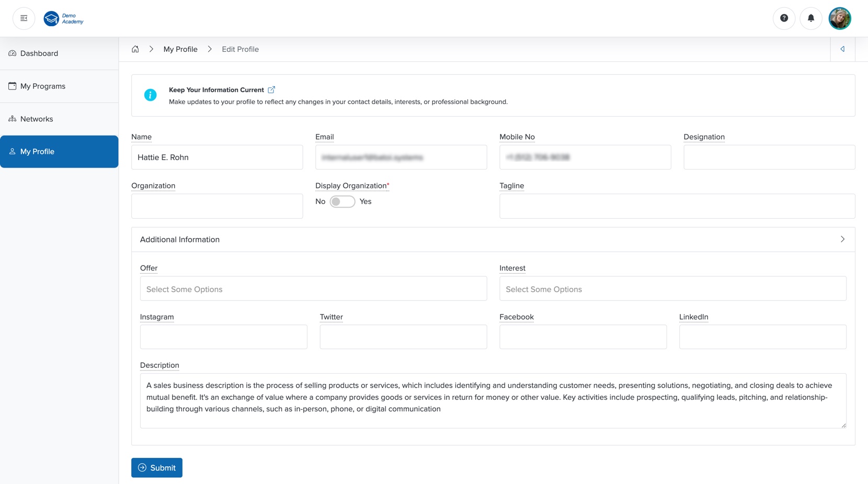Click the collapse arrow at breadcrumb bar right
This screenshot has height=484, width=868.
click(x=842, y=49)
